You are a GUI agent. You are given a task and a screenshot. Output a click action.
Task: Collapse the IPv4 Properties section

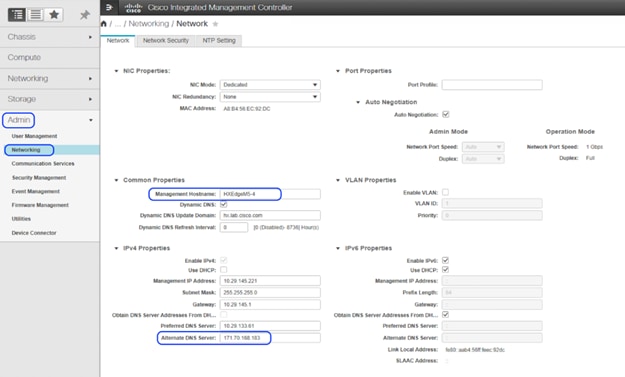click(x=116, y=248)
